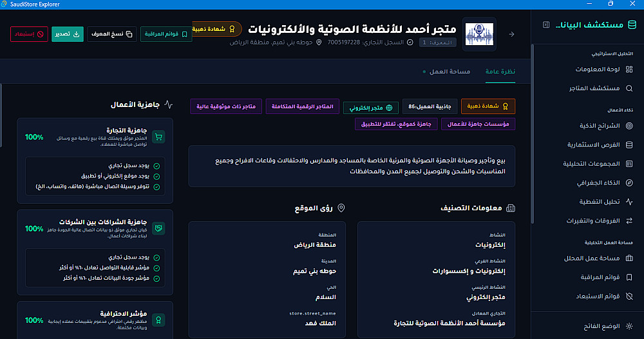The width and height of the screenshot is (644, 339).
Task: Click the جاذبية العميل:86 tag
Action: click(x=430, y=106)
